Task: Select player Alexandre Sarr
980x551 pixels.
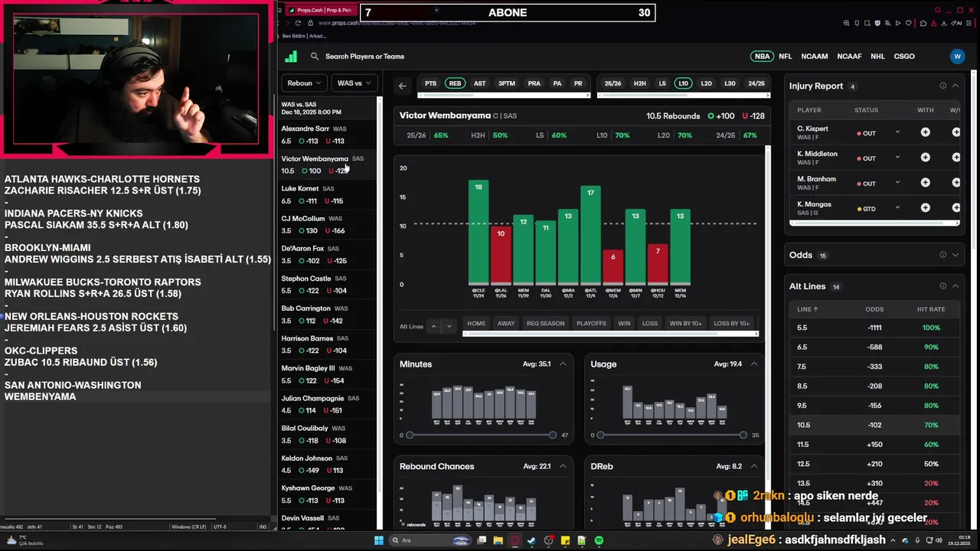Action: 328,135
